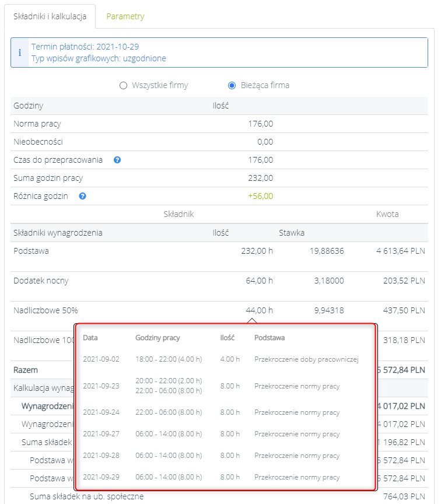The image size is (441, 504).
Task: Click the Suma składek na ub. społeczne row
Action: pyautogui.click(x=86, y=497)
